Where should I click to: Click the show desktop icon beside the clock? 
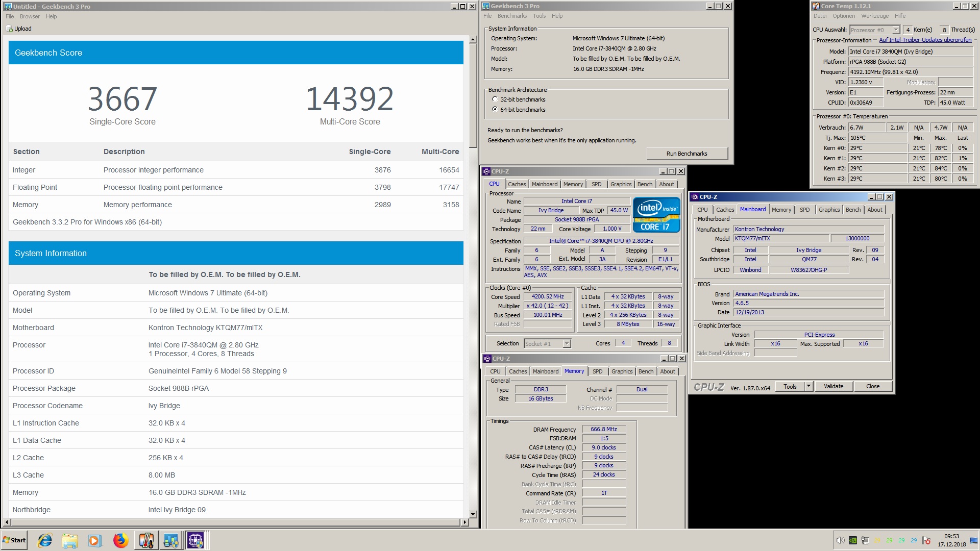[974, 540]
